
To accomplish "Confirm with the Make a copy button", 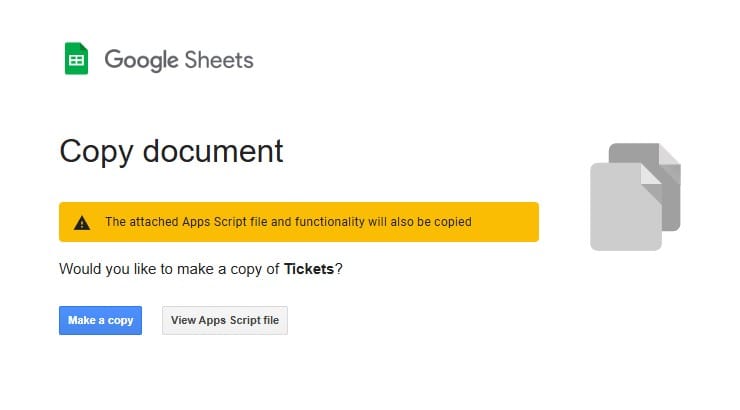I will [x=100, y=320].
